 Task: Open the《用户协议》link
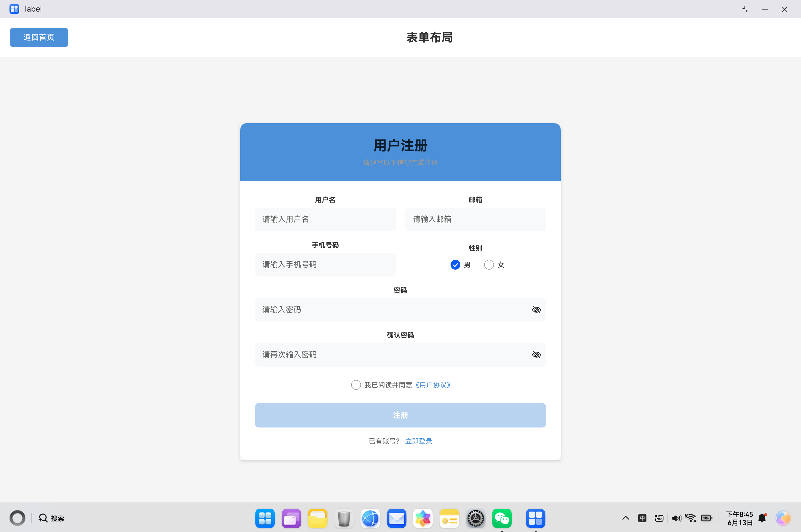click(x=433, y=385)
